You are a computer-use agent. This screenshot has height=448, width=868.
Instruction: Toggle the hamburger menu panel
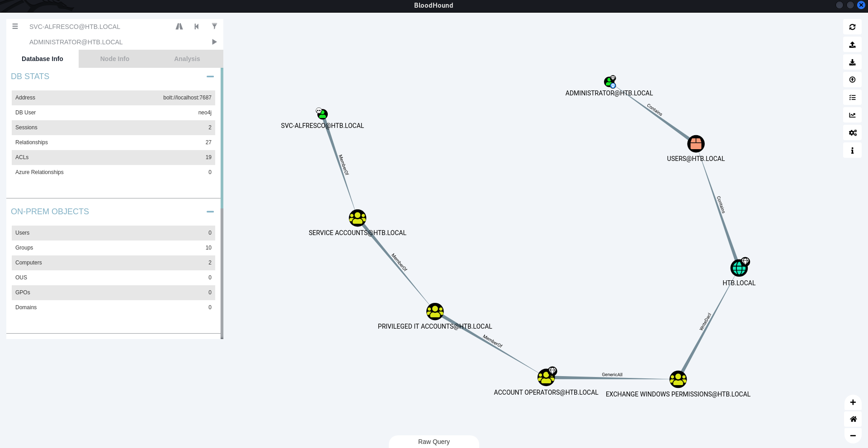click(15, 27)
